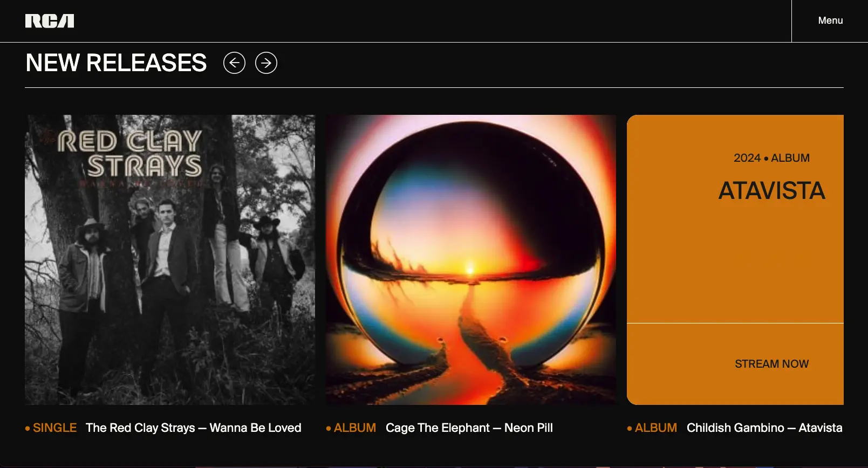
Task: Click the ALBUM label beside Childish Gambino
Action: point(656,428)
